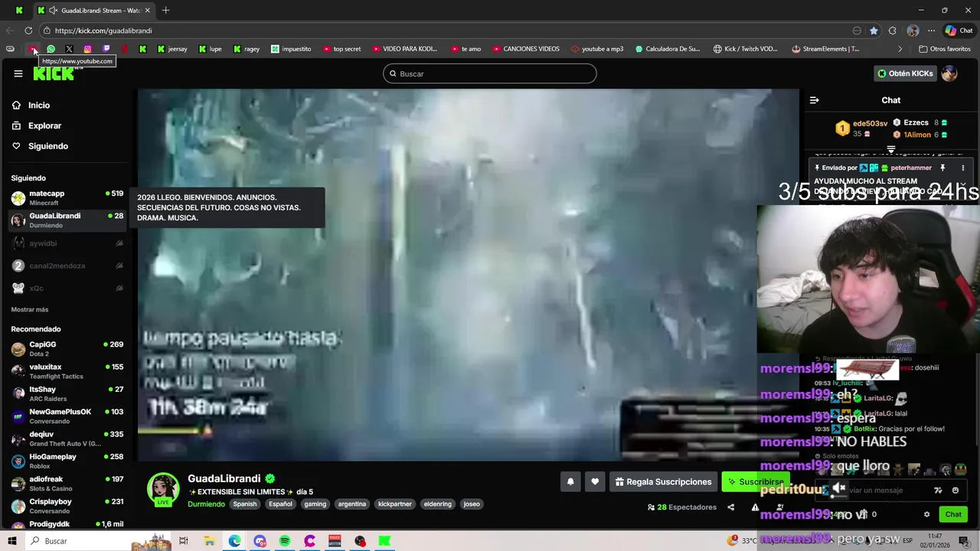The width and height of the screenshot is (980, 551).
Task: Focus the Buscar search field
Action: [x=490, y=73]
